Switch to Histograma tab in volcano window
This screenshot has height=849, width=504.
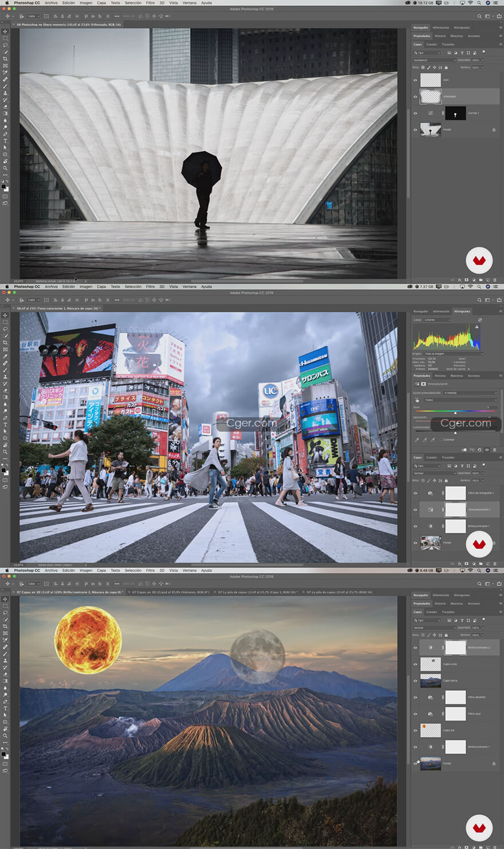(462, 595)
